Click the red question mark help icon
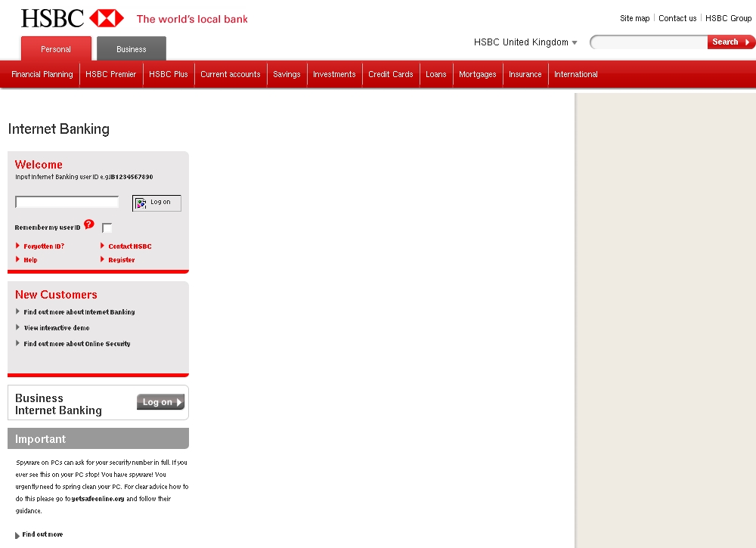The image size is (756, 548). click(88, 224)
